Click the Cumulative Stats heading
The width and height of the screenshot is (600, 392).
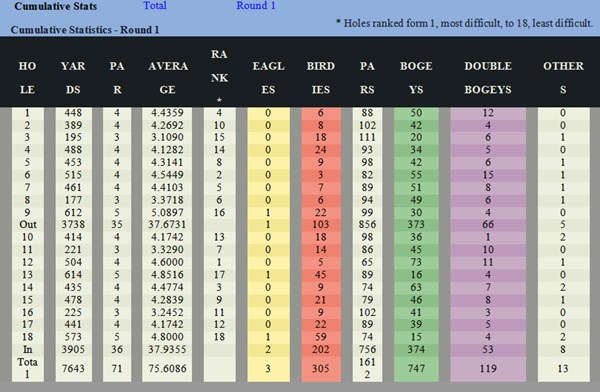(55, 6)
